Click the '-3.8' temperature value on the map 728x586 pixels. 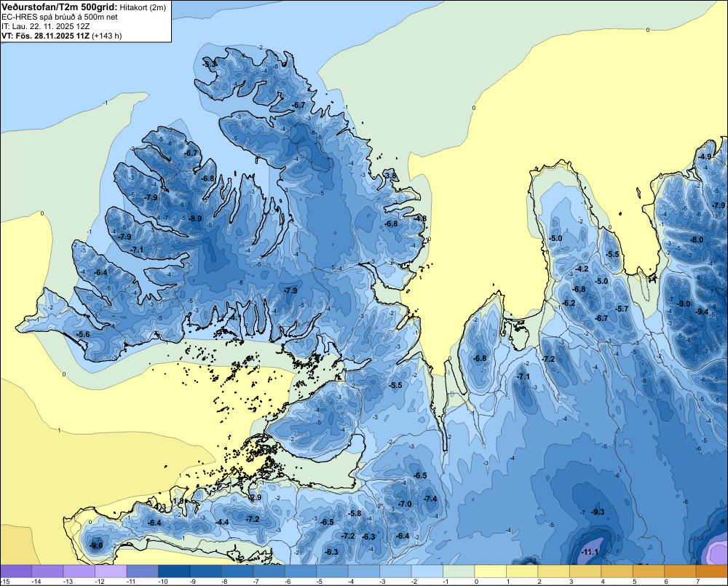click(x=390, y=175)
